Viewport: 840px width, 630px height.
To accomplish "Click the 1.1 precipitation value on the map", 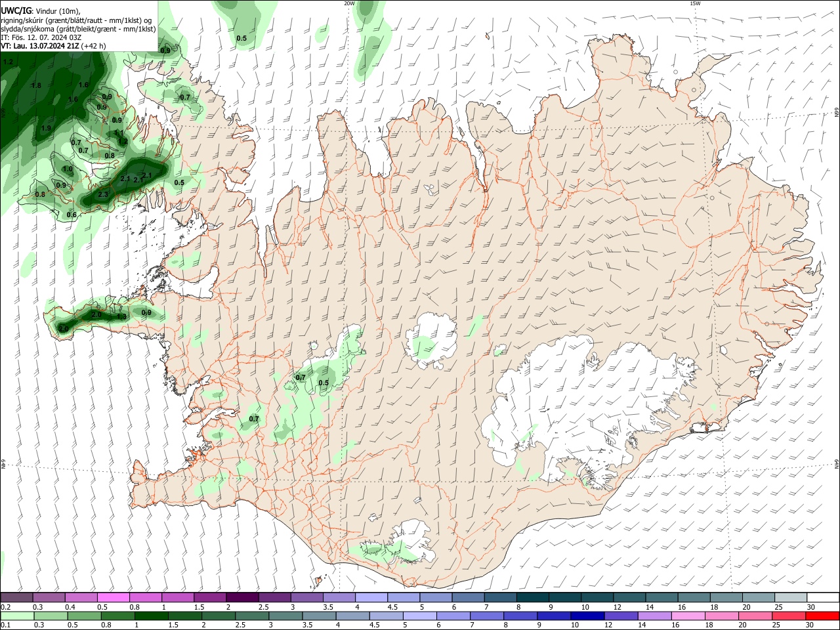I will 119,133.
